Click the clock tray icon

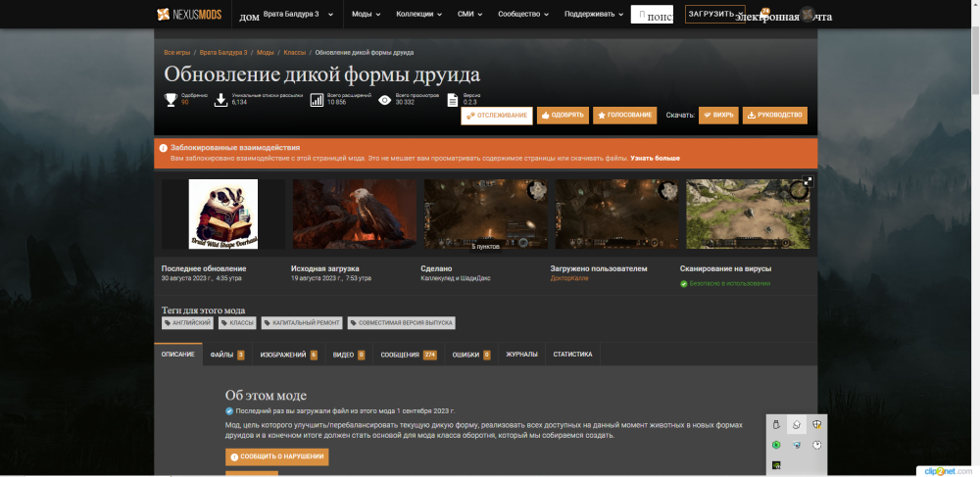coord(816,445)
